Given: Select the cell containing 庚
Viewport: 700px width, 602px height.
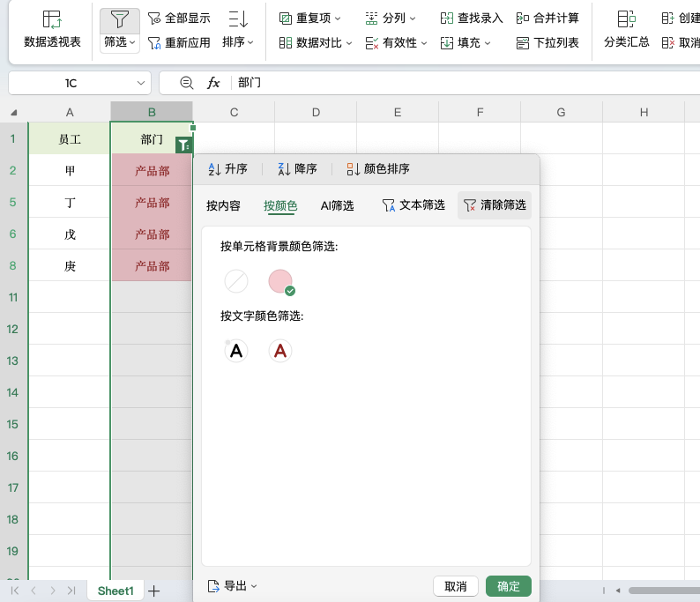Looking at the screenshot, I should (70, 265).
